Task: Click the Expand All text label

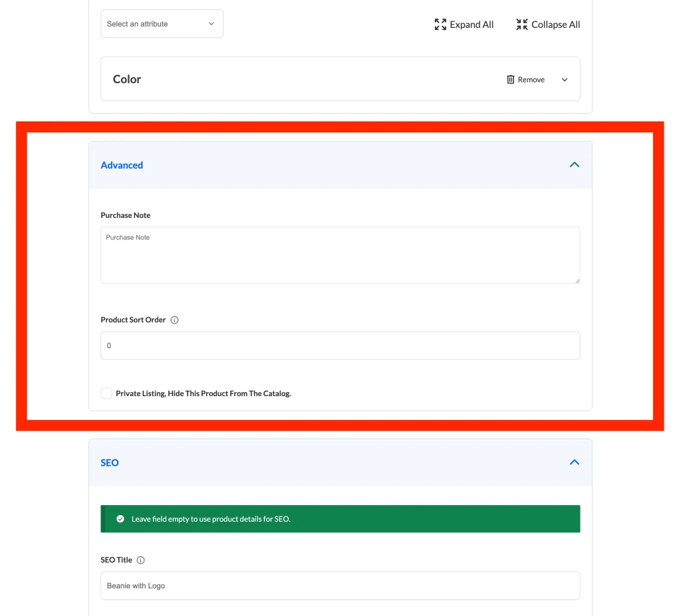Action: pyautogui.click(x=472, y=25)
